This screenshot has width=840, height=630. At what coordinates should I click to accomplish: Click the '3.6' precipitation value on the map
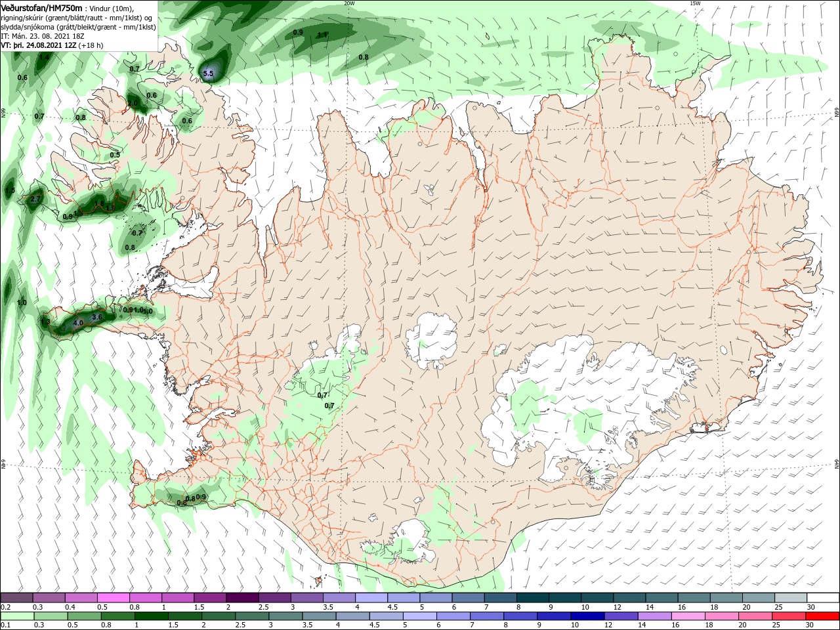click(97, 317)
